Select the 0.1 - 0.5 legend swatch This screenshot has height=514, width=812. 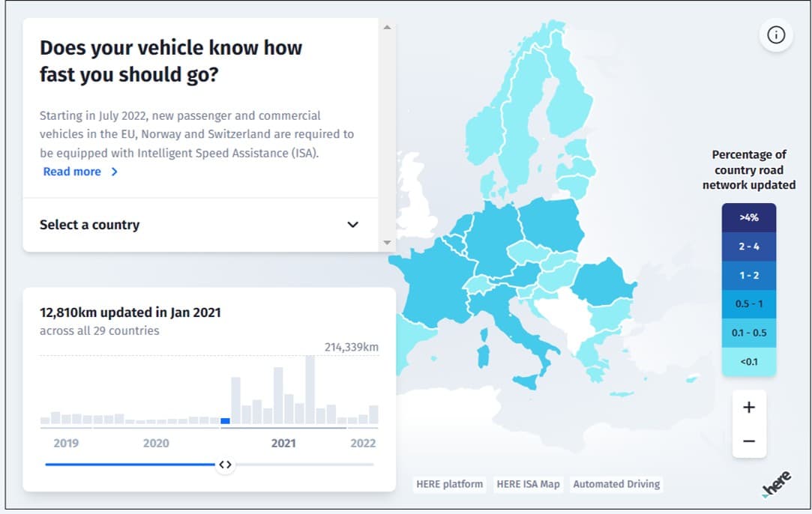749,333
